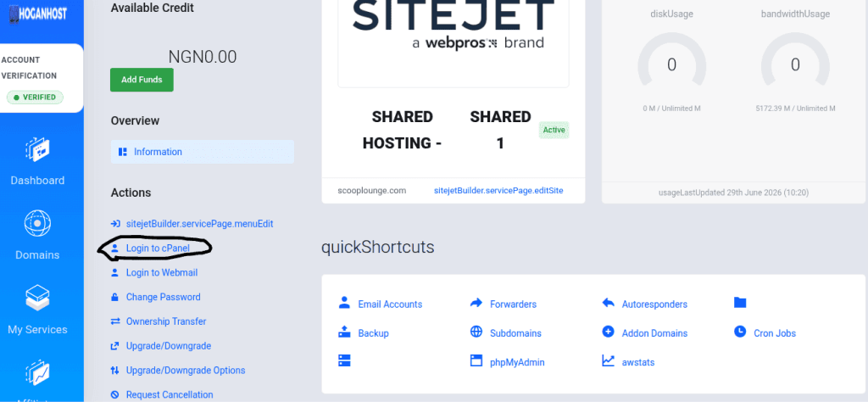Open Upgrade/Downgrade Options link
This screenshot has width=868, height=402.
(x=186, y=370)
